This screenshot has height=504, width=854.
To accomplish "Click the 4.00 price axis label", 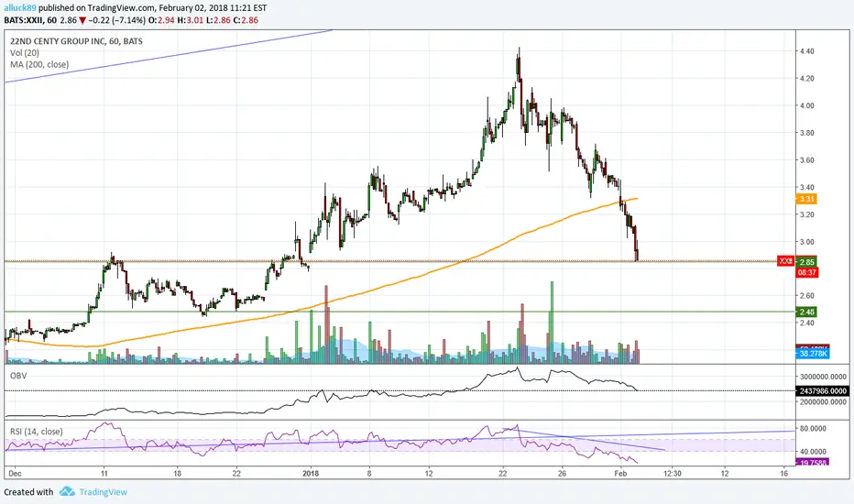I will [x=806, y=105].
